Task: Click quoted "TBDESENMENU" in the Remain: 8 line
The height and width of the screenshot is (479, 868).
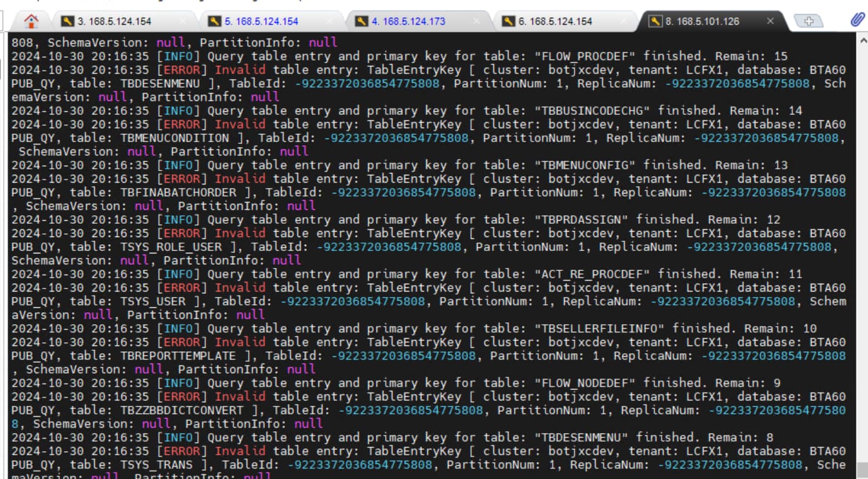Action: 582,437
